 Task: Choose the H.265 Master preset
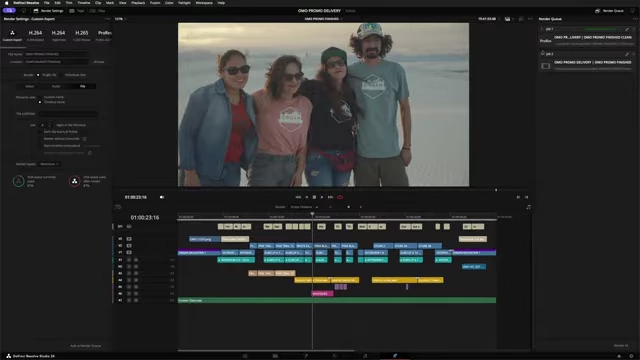pos(82,35)
